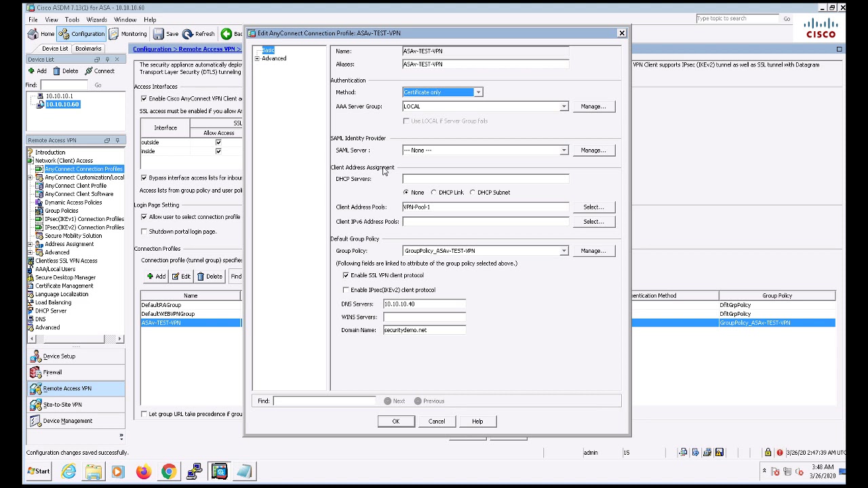The image size is (868, 488).
Task: Expand the Address Assignment tree node
Action: 31,245
